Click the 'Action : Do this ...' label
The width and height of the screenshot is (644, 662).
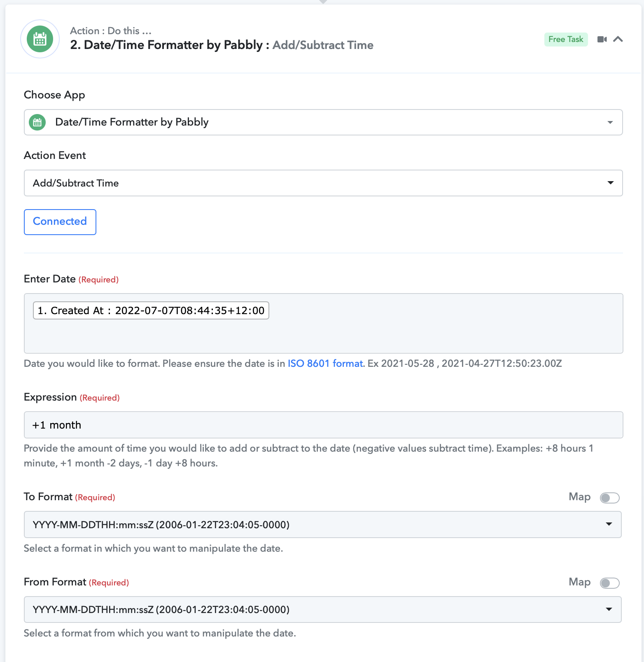[111, 31]
